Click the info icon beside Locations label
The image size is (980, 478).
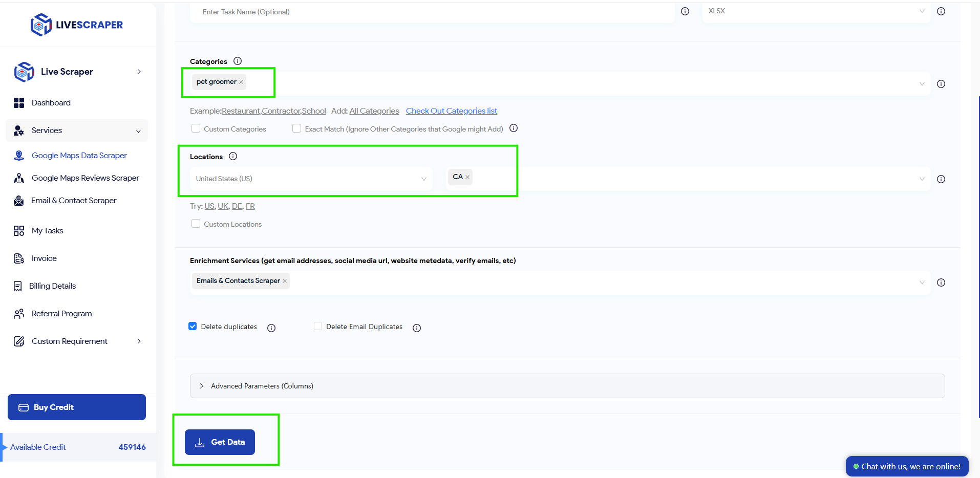233,156
